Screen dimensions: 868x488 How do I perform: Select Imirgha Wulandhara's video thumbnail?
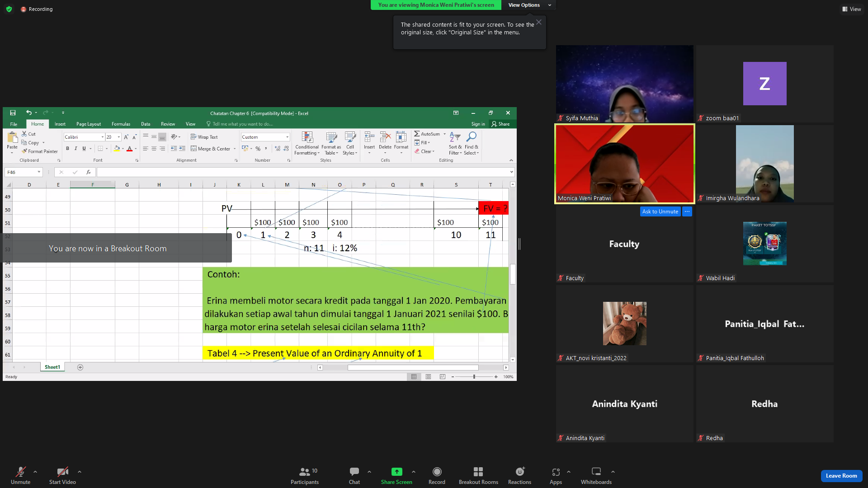(x=764, y=164)
